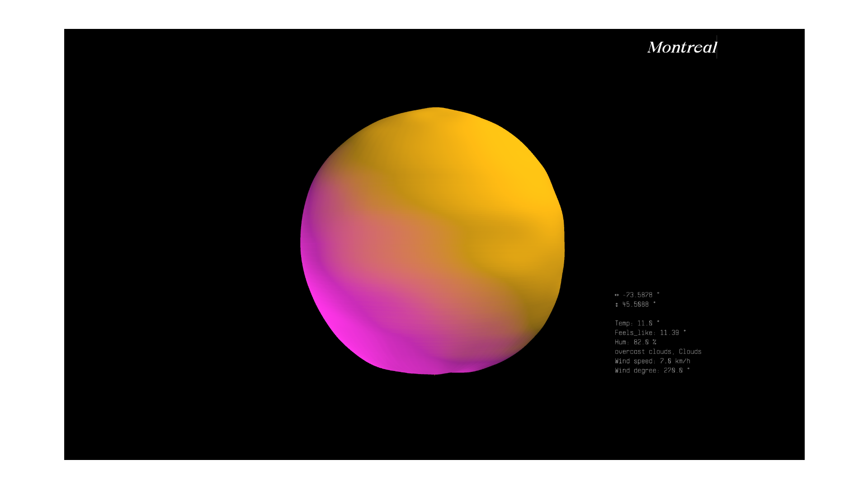Click the Temp: 11.0 reading
The height and width of the screenshot is (488, 868).
[x=637, y=323]
